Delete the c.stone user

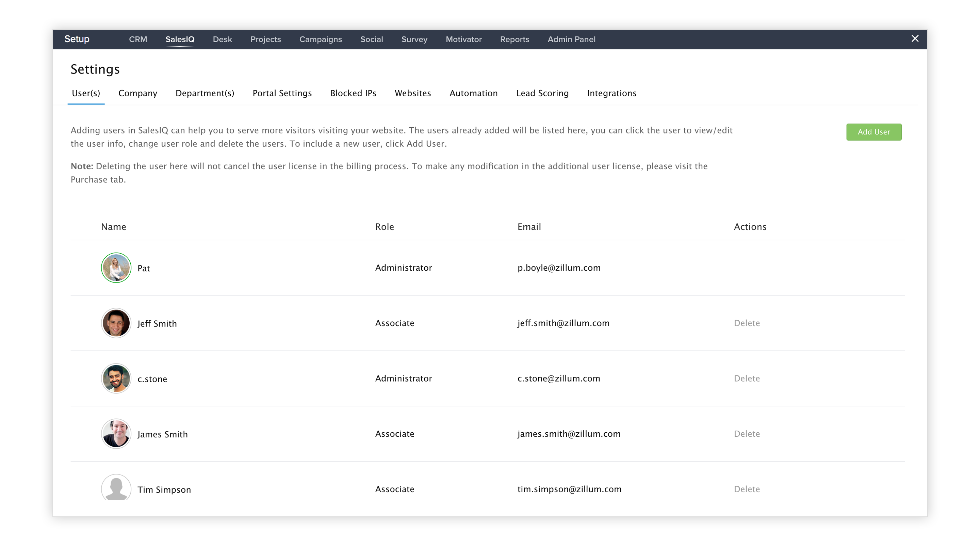click(x=747, y=379)
